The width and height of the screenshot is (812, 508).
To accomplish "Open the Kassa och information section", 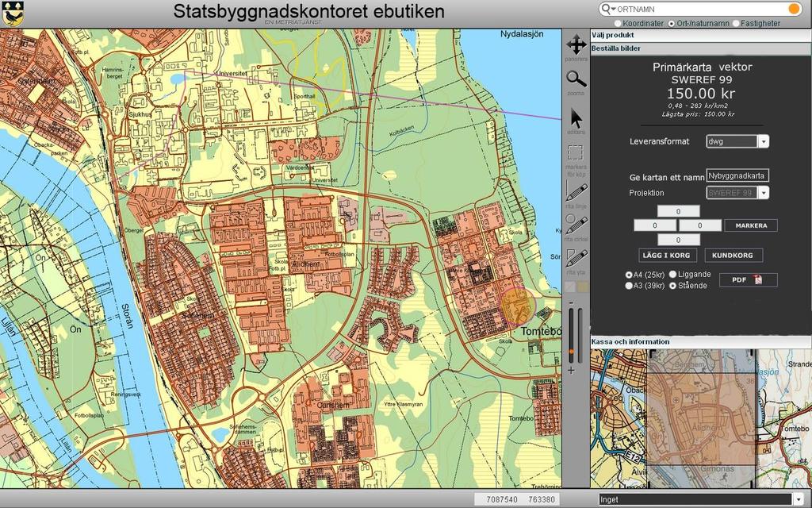I will 701,341.
